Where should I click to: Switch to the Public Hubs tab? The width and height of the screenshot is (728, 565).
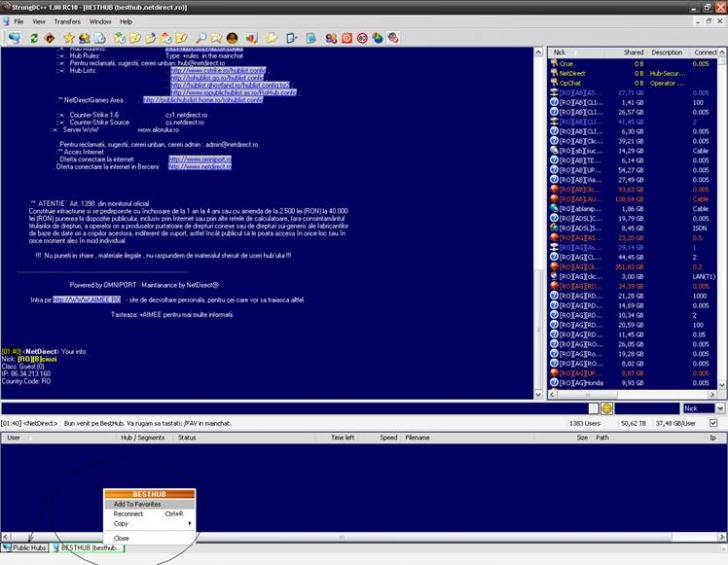coord(25,548)
